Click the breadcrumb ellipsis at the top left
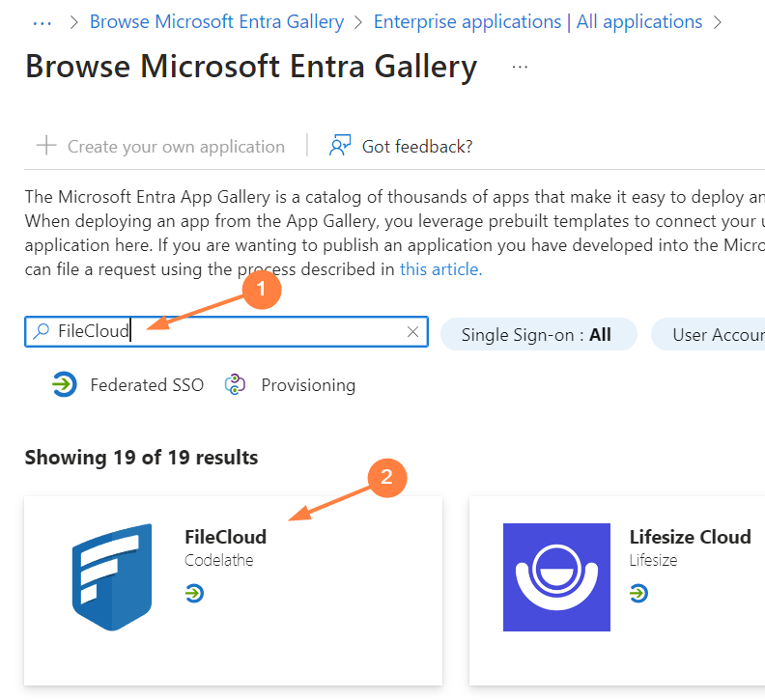The image size is (765, 700). [x=42, y=21]
